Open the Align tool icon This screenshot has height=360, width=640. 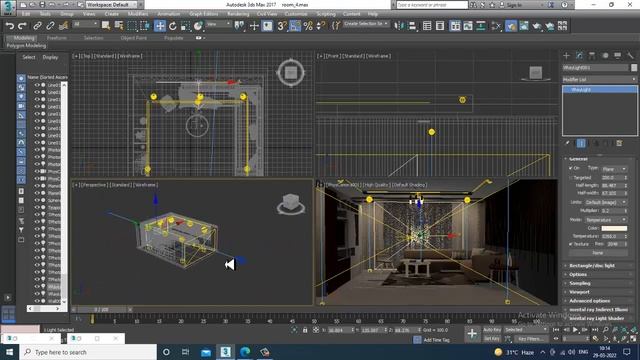click(x=412, y=26)
